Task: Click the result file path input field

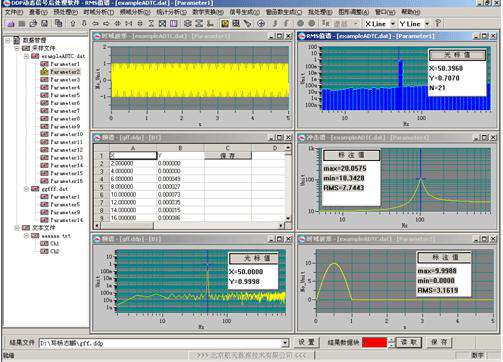Action: [x=161, y=343]
